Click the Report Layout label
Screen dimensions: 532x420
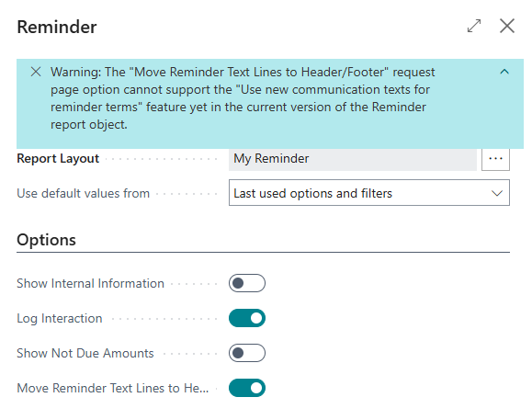click(58, 159)
